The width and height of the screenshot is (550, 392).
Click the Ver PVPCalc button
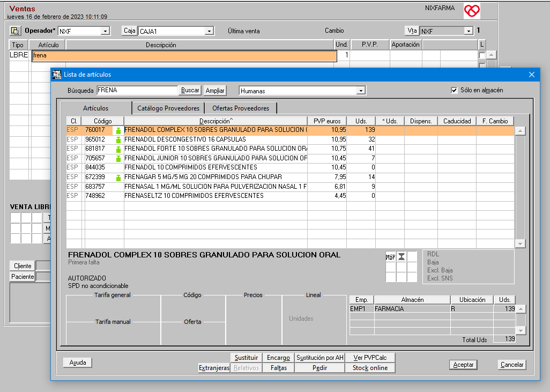coord(370,358)
